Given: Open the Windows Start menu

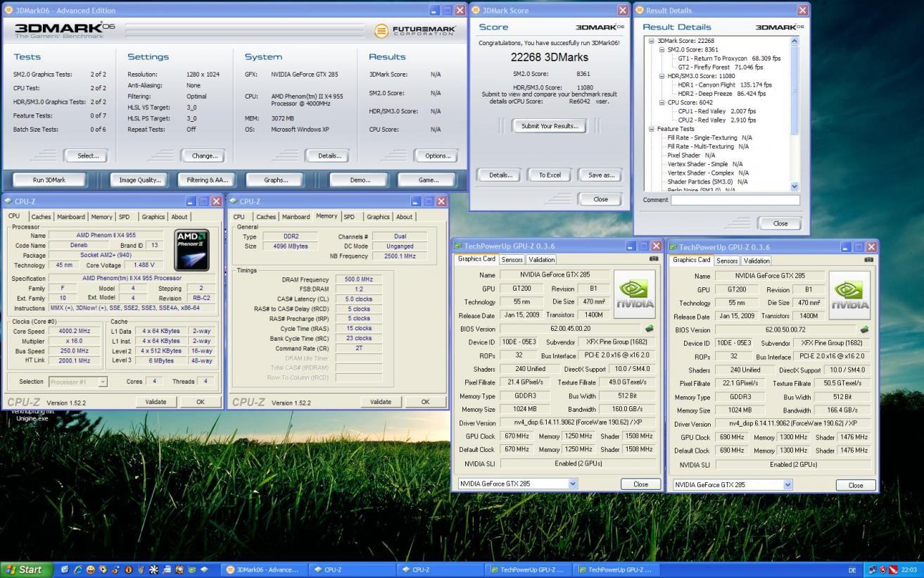Looking at the screenshot, I should tap(27, 570).
